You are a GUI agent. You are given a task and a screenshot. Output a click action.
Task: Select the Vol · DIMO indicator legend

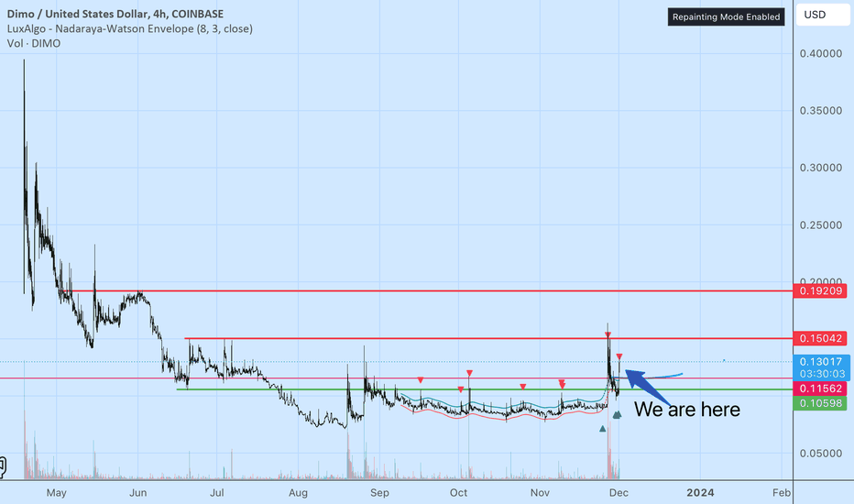coord(34,43)
